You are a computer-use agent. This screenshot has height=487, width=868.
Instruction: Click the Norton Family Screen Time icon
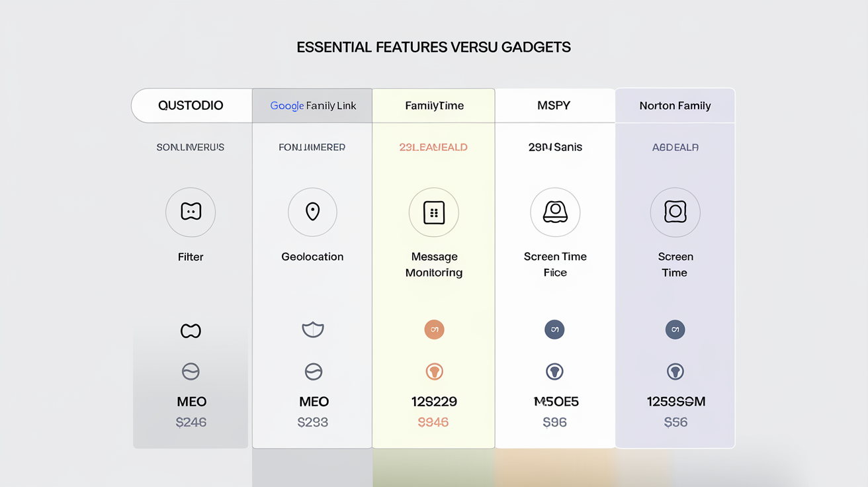(675, 212)
